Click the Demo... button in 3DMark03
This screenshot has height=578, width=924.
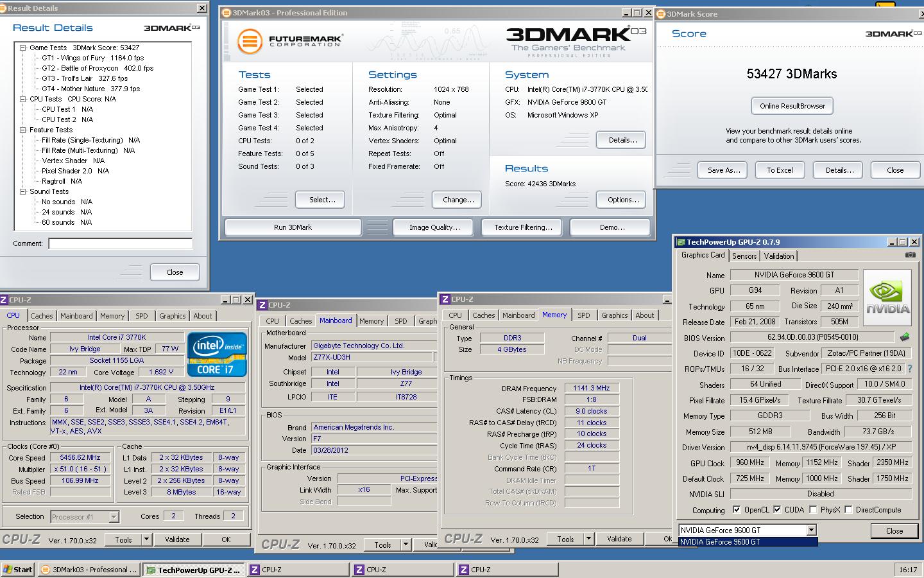click(610, 227)
